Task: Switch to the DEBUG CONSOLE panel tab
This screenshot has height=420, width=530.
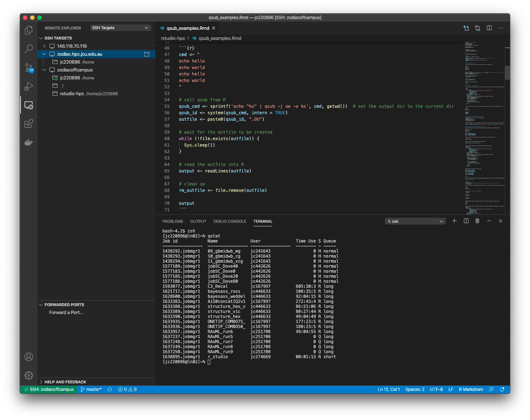Action: [230, 221]
